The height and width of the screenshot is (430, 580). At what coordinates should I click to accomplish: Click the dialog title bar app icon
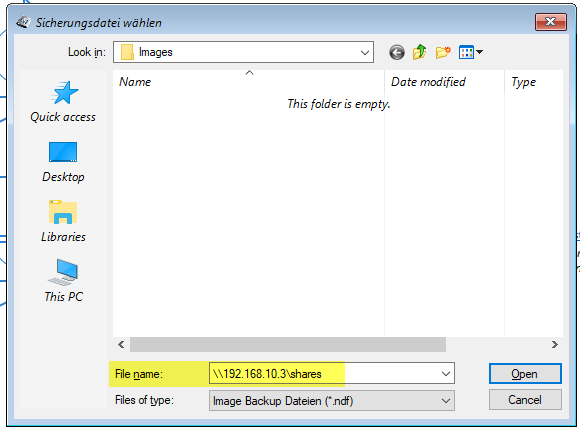coord(23,22)
